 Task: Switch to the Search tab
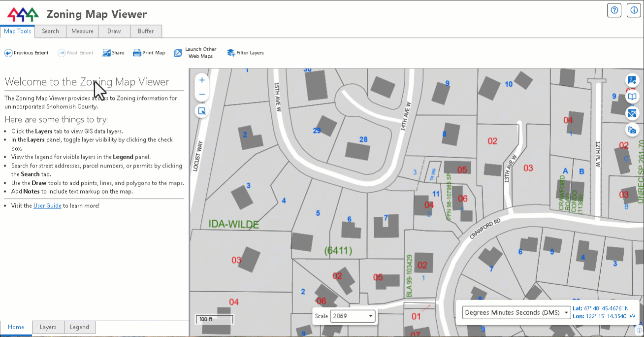(50, 31)
